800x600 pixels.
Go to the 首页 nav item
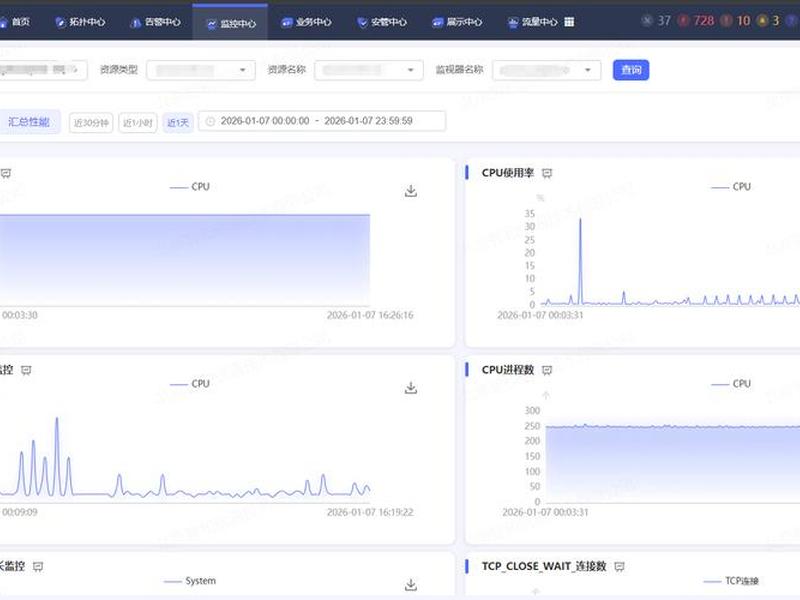pyautogui.click(x=15, y=22)
